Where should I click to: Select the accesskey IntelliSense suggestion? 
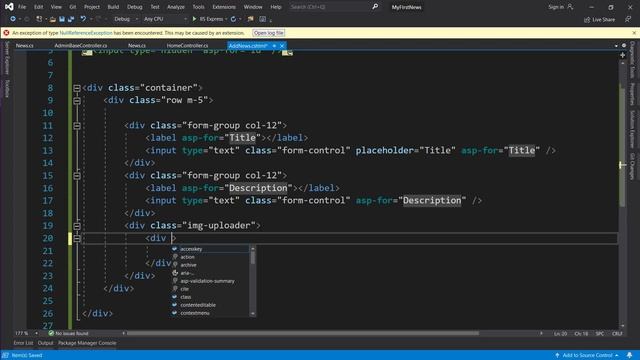pyautogui.click(x=210, y=249)
